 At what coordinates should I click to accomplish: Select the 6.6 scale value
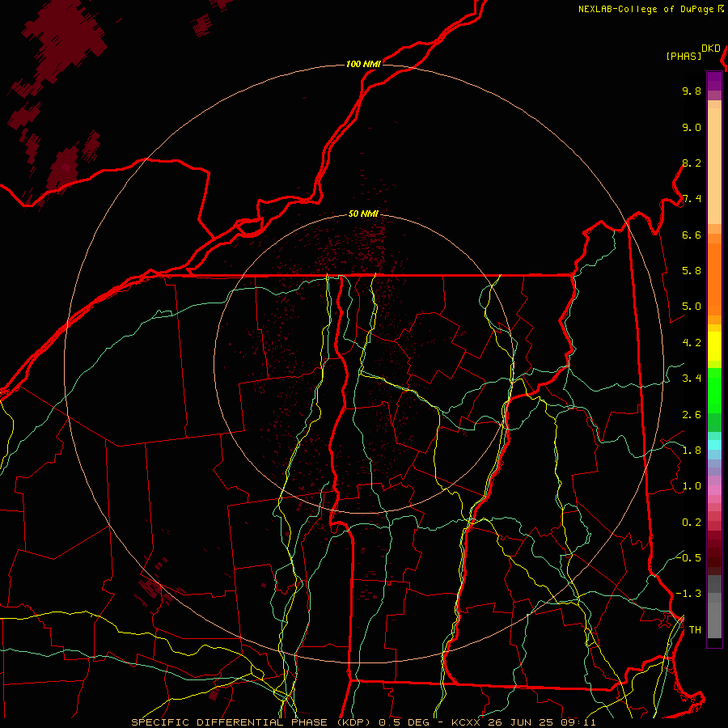tap(692, 235)
